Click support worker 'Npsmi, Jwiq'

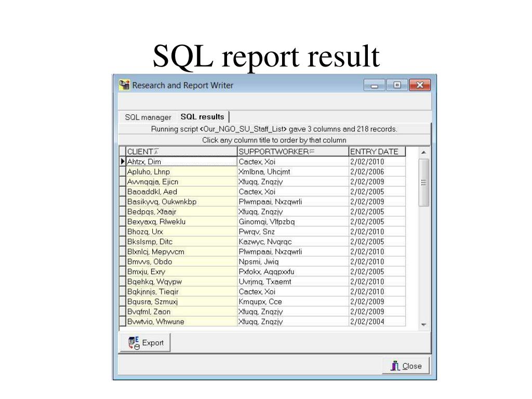pos(292,262)
